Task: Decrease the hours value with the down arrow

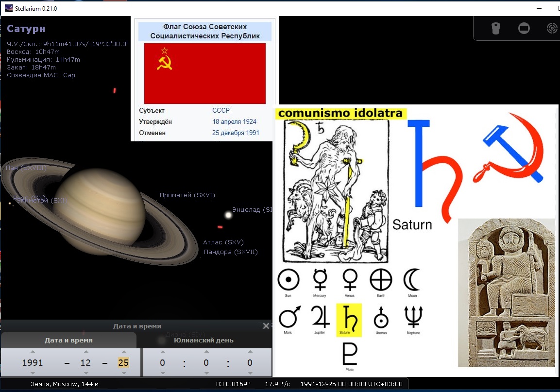Action: (163, 373)
